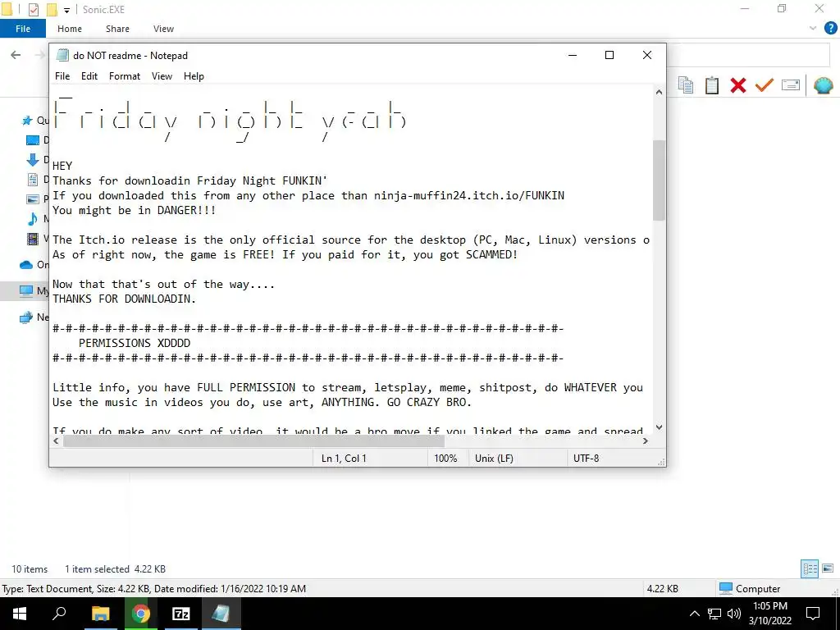
Task: Click the Notepad taskbar icon
Action: click(221, 614)
